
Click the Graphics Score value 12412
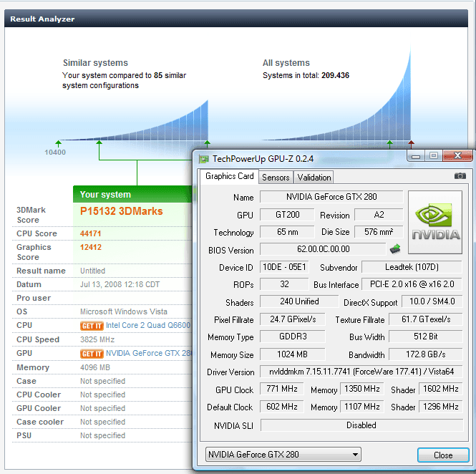90,247
